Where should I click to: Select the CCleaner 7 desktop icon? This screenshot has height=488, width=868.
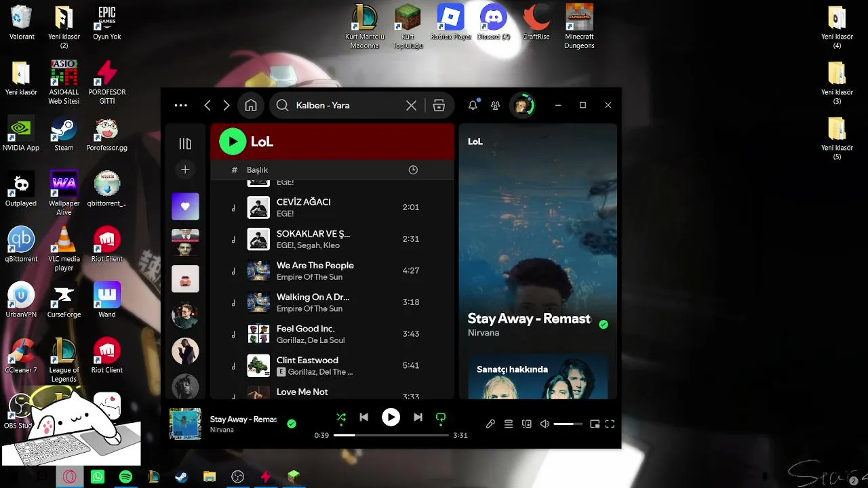pos(21,356)
